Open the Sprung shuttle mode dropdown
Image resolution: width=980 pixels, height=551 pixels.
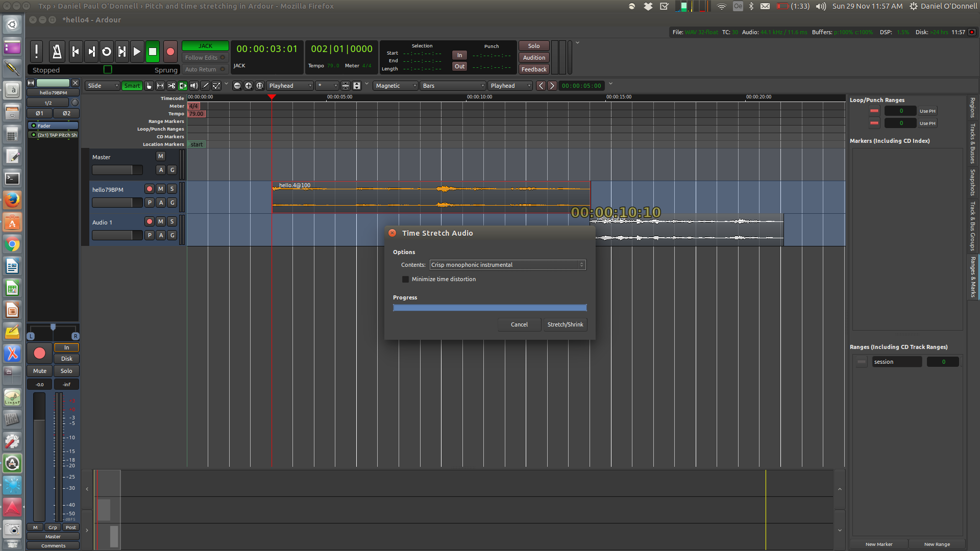[x=166, y=70]
